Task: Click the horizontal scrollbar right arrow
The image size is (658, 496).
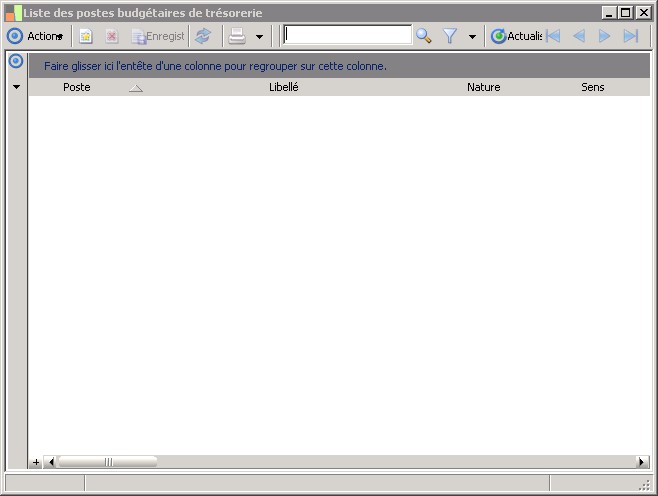Action: [x=642, y=462]
